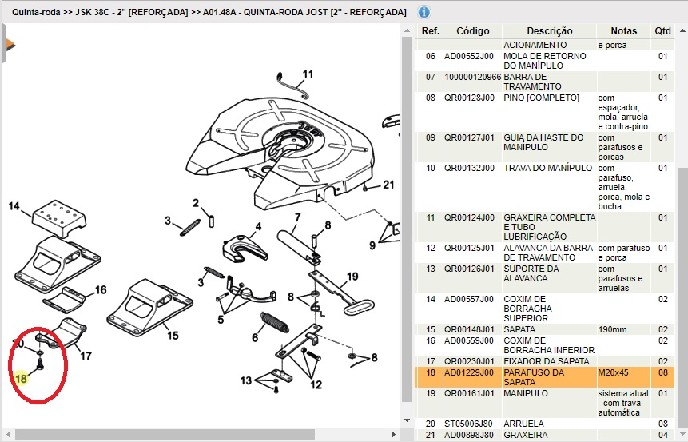688x442 pixels.
Task: Select callout number 18 in the diagram
Action: (21, 376)
